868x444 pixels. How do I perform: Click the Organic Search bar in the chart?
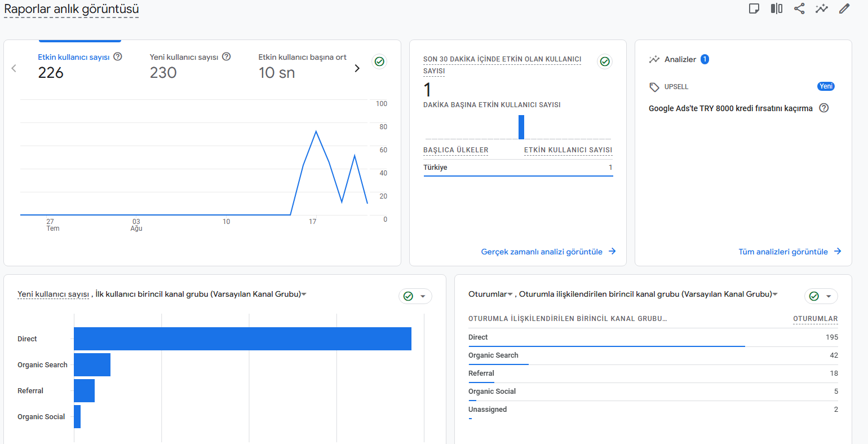click(x=92, y=364)
